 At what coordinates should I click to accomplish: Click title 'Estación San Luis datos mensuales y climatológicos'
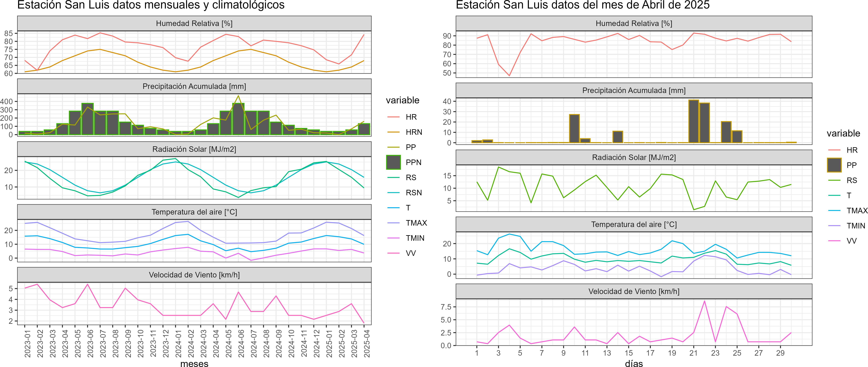[x=151, y=5]
